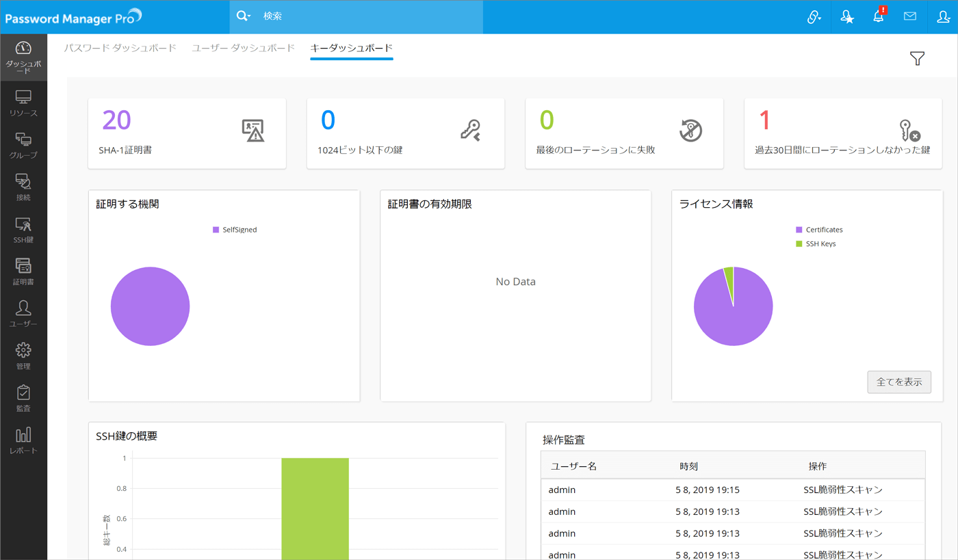This screenshot has height=560, width=958.
Task: Open the SSH鍵 section in the sidebar
Action: coord(23,229)
